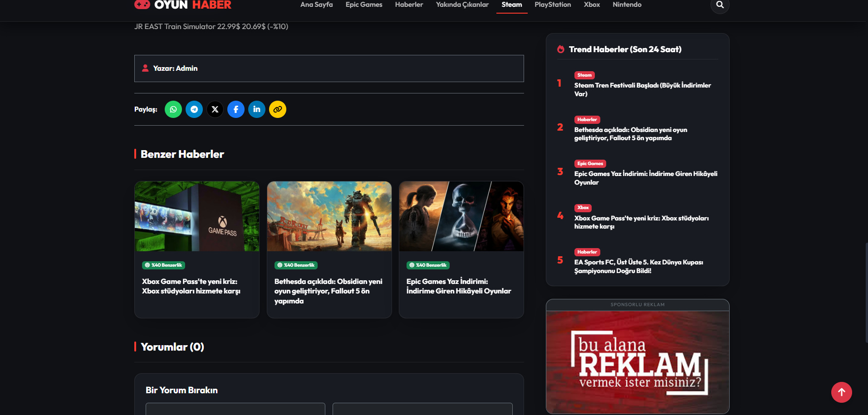Viewport: 868px width, 415px height.
Task: Go to Ana Sayfa menu item
Action: 317,5
